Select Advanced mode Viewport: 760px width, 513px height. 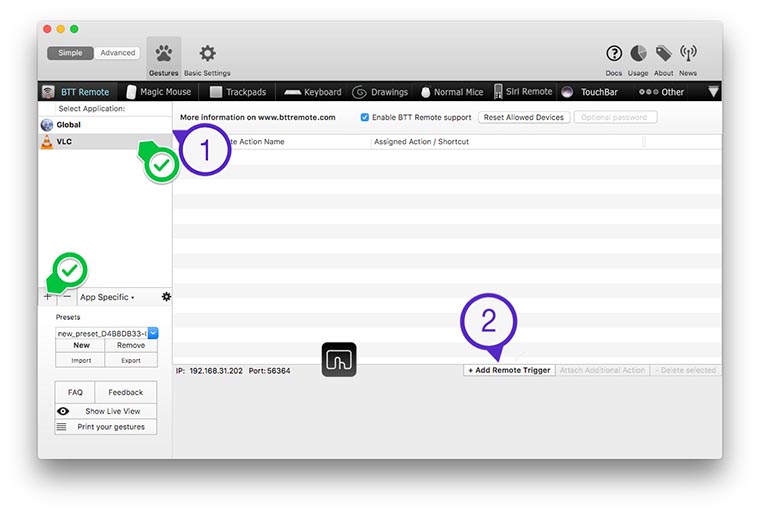(117, 53)
